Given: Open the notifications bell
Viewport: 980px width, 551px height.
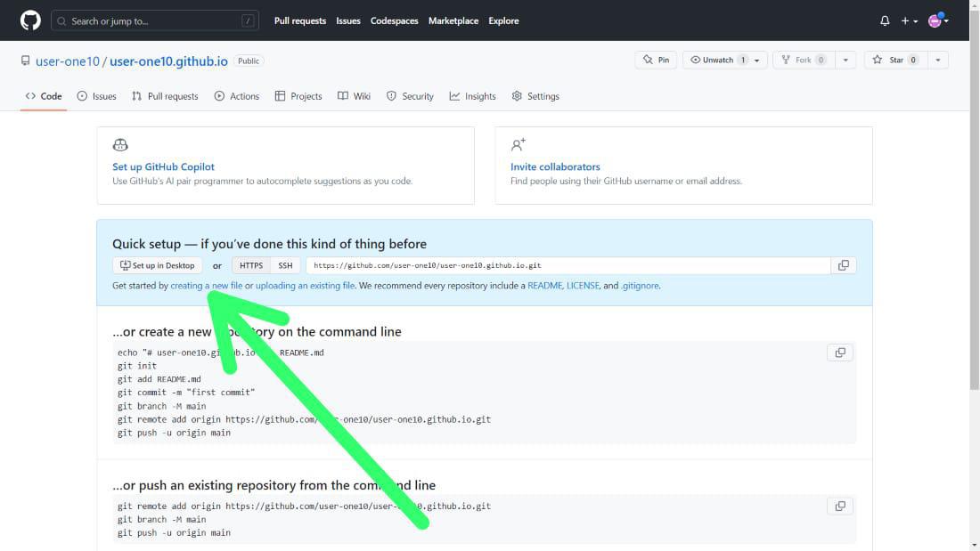Looking at the screenshot, I should click(885, 20).
